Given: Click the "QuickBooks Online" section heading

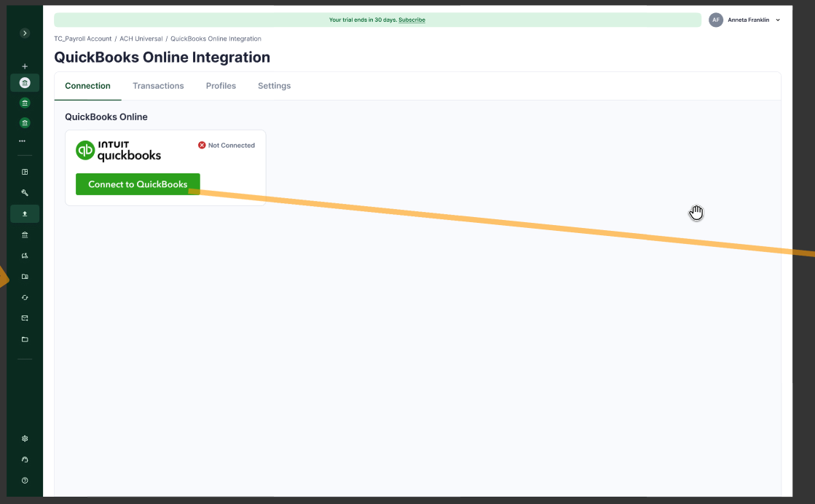Looking at the screenshot, I should pyautogui.click(x=106, y=117).
